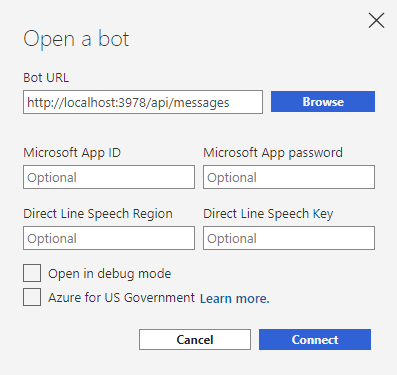The width and height of the screenshot is (397, 375).
Task: Click the Direct Line Speech Region label
Action: pos(98,214)
